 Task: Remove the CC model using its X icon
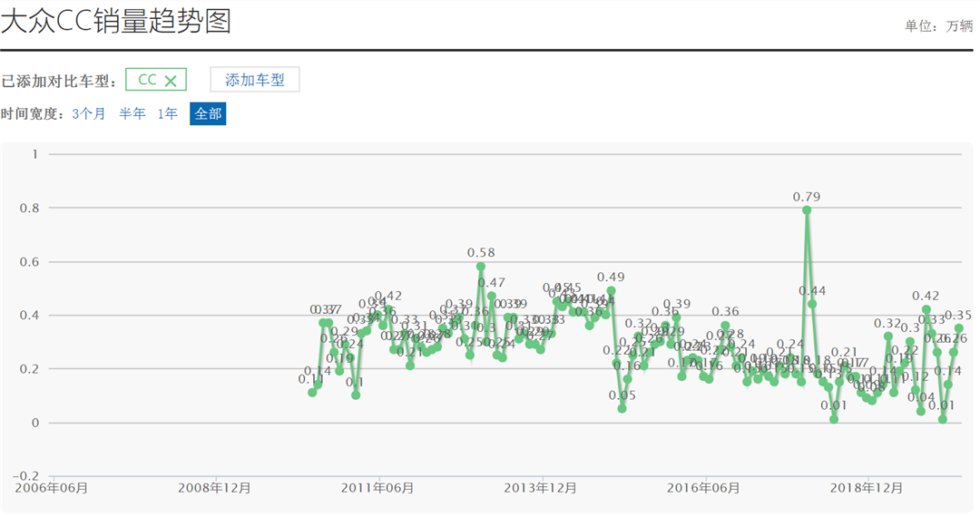pos(170,81)
